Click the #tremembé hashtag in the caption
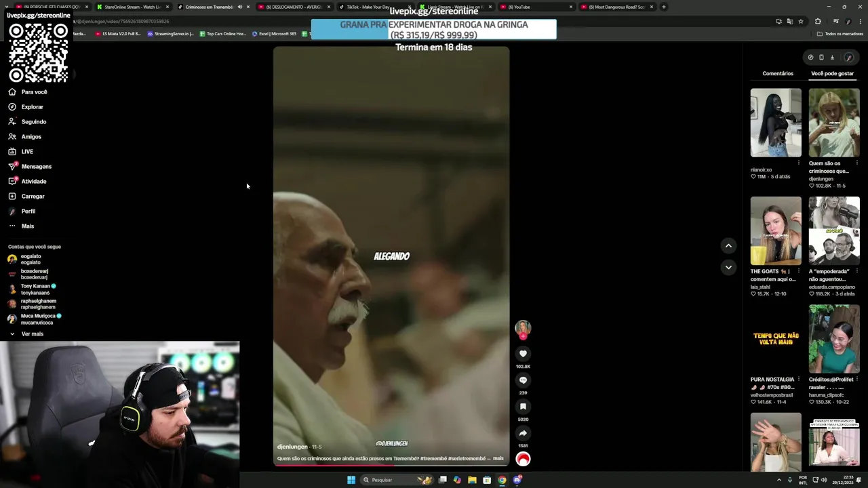This screenshot has width=868, height=488. coord(433,459)
